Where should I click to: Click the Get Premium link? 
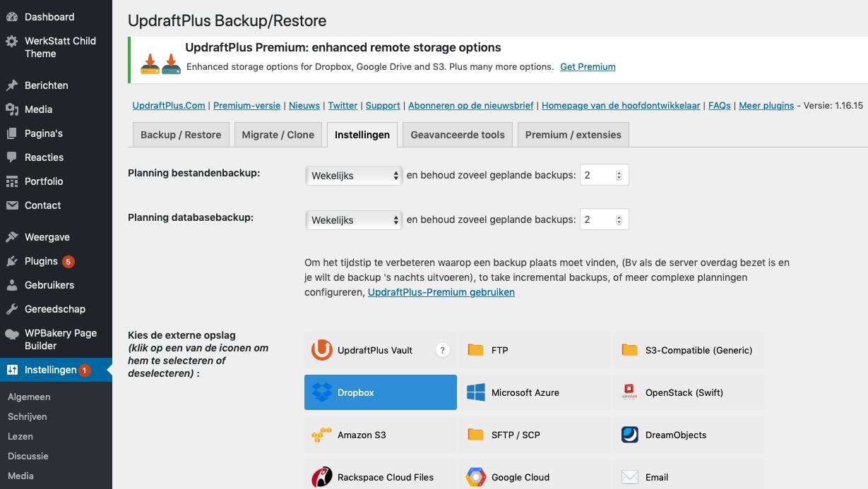588,67
